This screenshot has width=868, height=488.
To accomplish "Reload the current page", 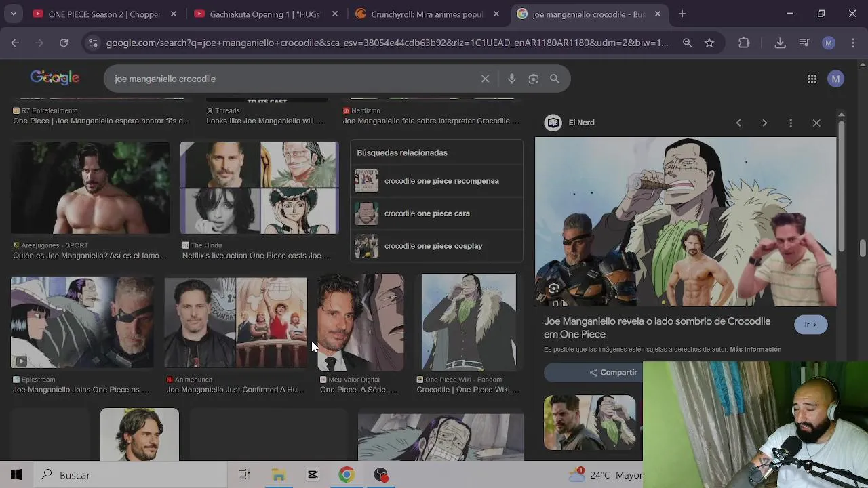I will (x=64, y=43).
